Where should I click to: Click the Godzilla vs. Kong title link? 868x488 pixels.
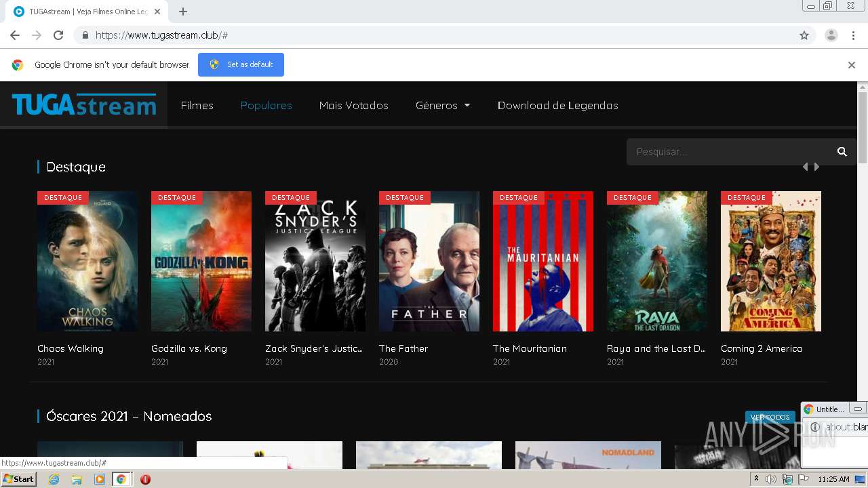tap(189, 348)
